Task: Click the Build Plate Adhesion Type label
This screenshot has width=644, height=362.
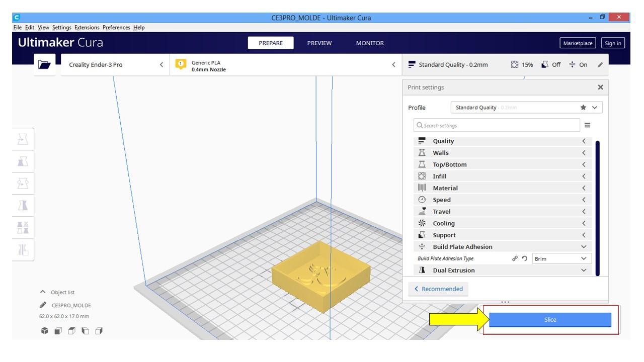Action: coord(446,258)
